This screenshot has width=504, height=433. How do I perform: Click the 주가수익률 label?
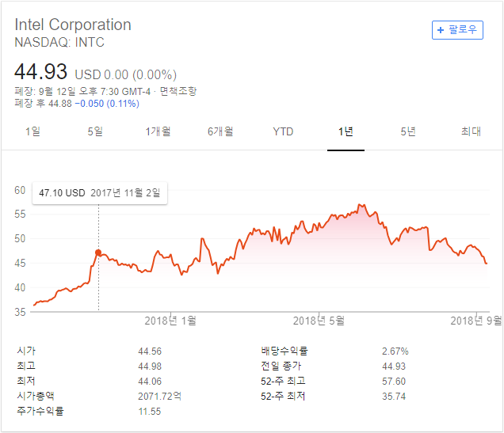(40, 411)
